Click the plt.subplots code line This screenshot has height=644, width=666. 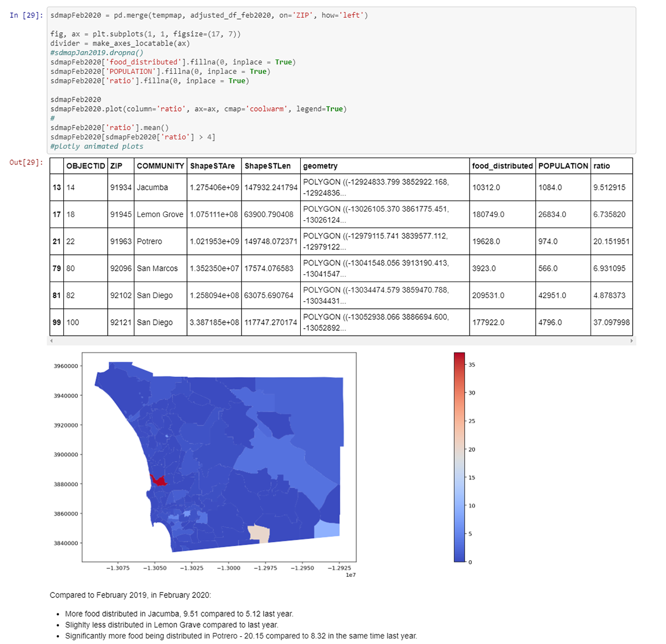145,34
